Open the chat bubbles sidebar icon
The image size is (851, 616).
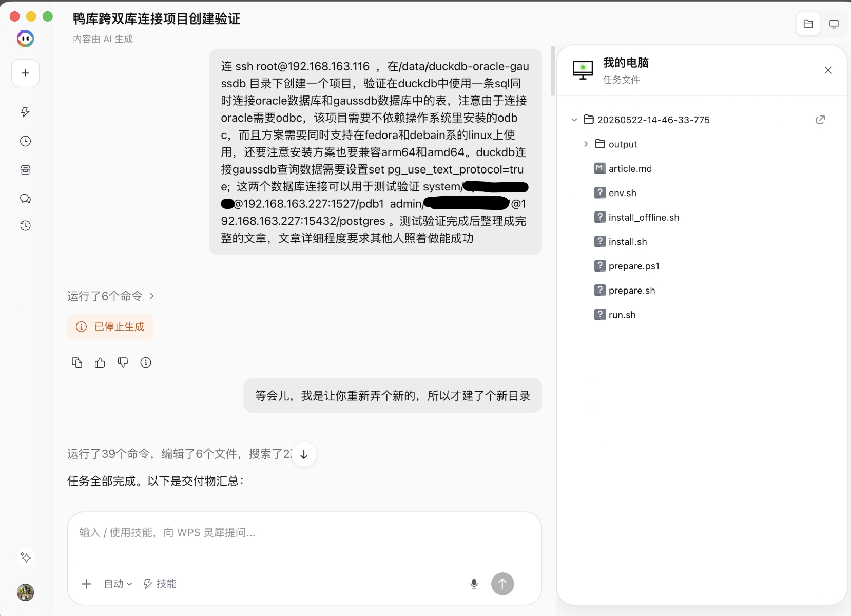[x=25, y=199]
